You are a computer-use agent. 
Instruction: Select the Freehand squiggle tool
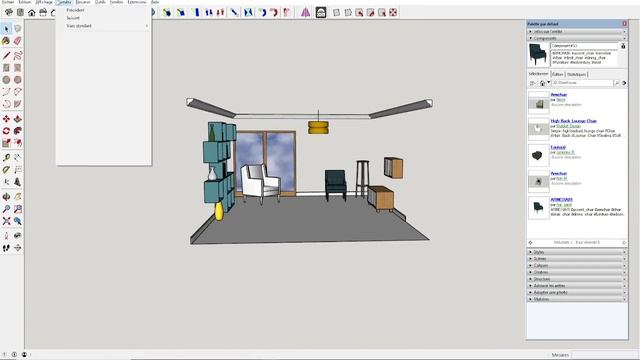18,56
